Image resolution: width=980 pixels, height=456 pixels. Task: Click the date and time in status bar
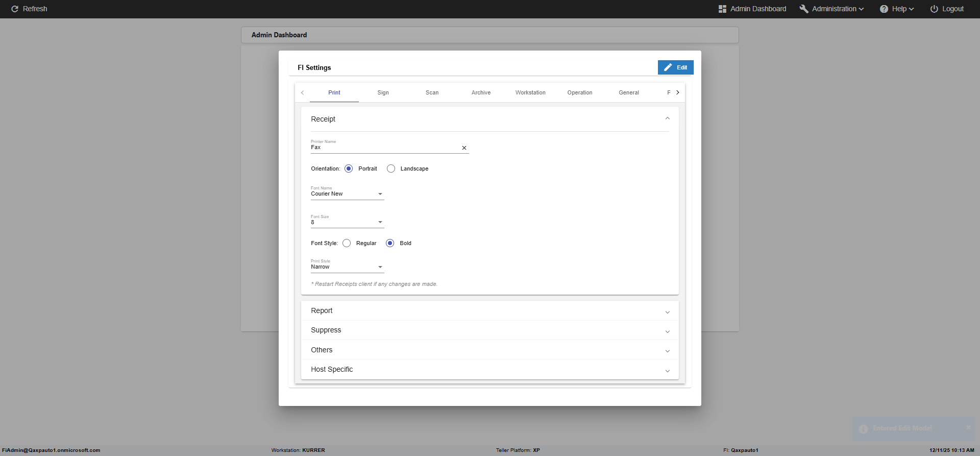point(952,450)
